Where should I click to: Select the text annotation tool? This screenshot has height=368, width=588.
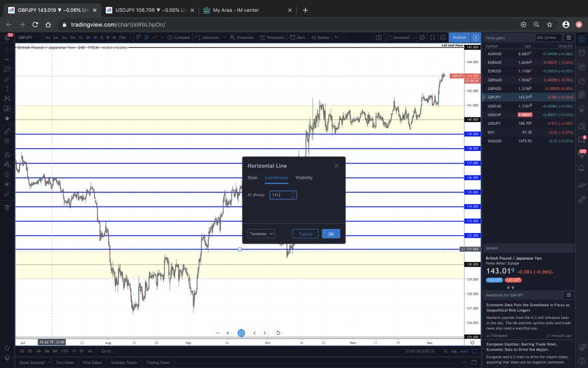7,88
